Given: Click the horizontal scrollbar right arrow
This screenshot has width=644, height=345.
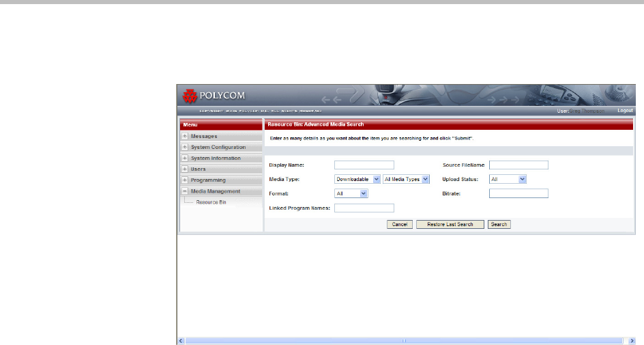Looking at the screenshot, I should (x=632, y=341).
